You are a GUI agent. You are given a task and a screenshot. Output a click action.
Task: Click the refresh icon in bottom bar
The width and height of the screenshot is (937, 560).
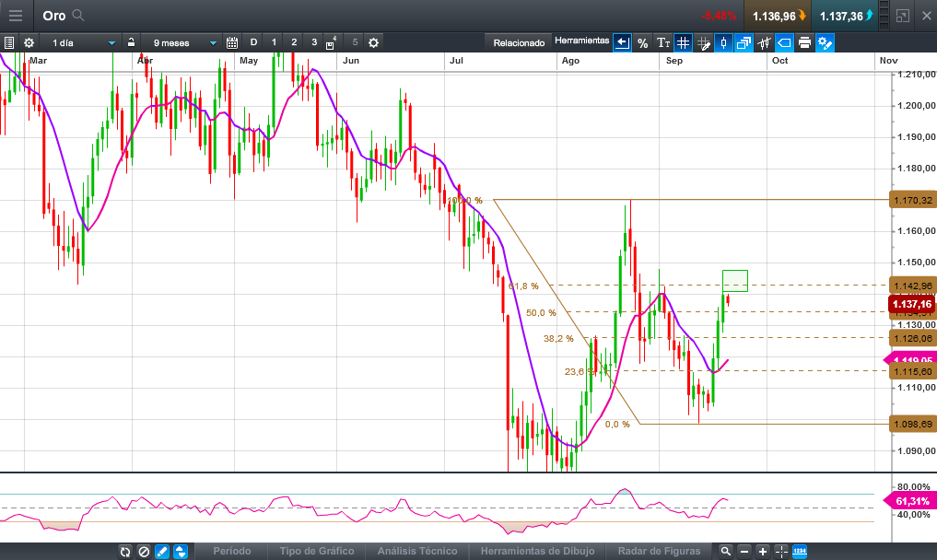(x=124, y=551)
